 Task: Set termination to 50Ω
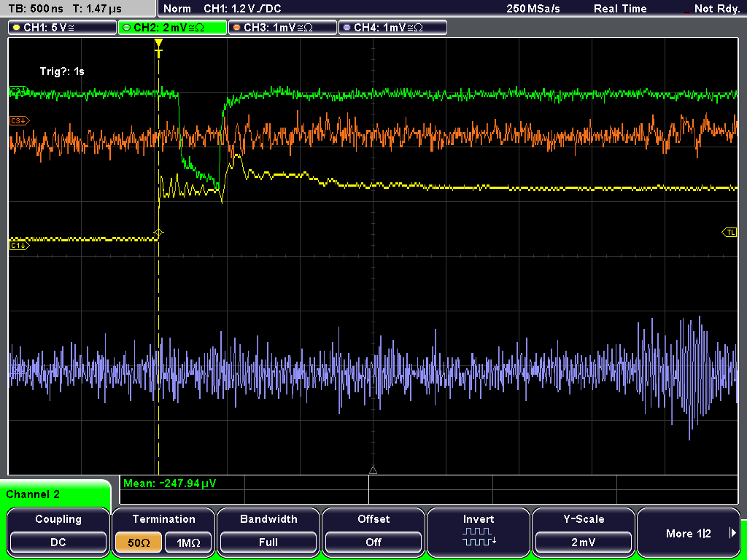(x=139, y=542)
